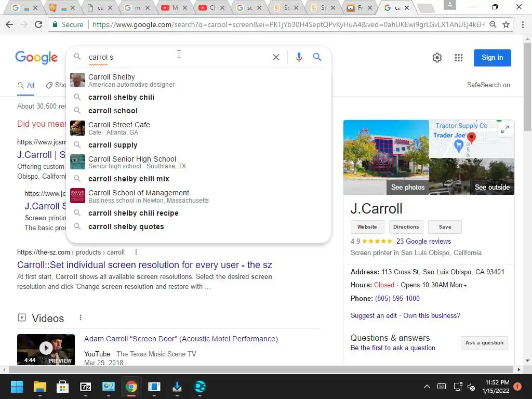Click the J.Carroll Website button
532x399 pixels.
367,227
